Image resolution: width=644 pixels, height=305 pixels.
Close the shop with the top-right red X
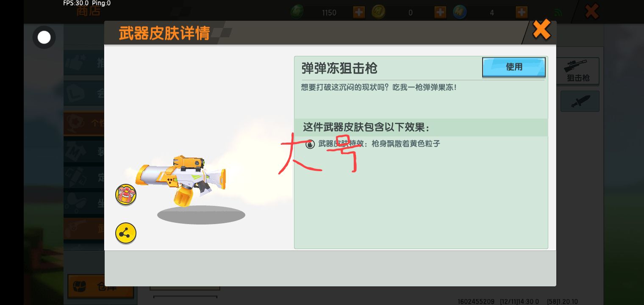pyautogui.click(x=591, y=11)
